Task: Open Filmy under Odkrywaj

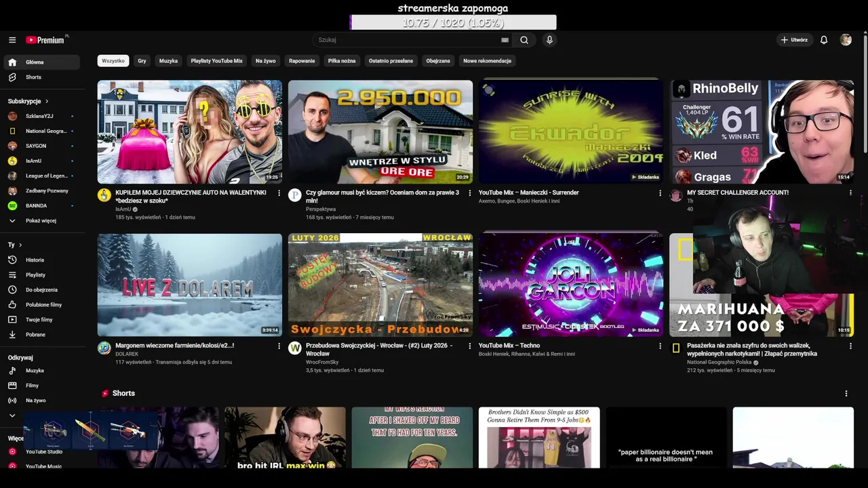Action: (x=41, y=386)
